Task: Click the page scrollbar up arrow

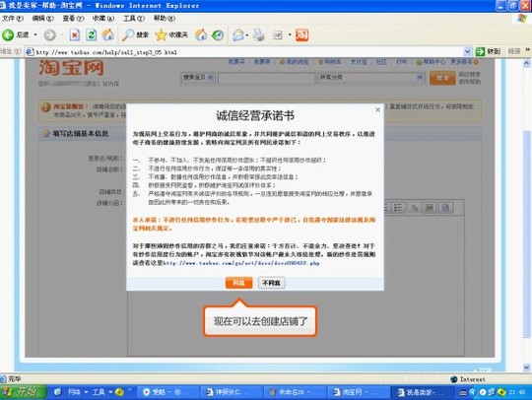Action: [x=526, y=63]
